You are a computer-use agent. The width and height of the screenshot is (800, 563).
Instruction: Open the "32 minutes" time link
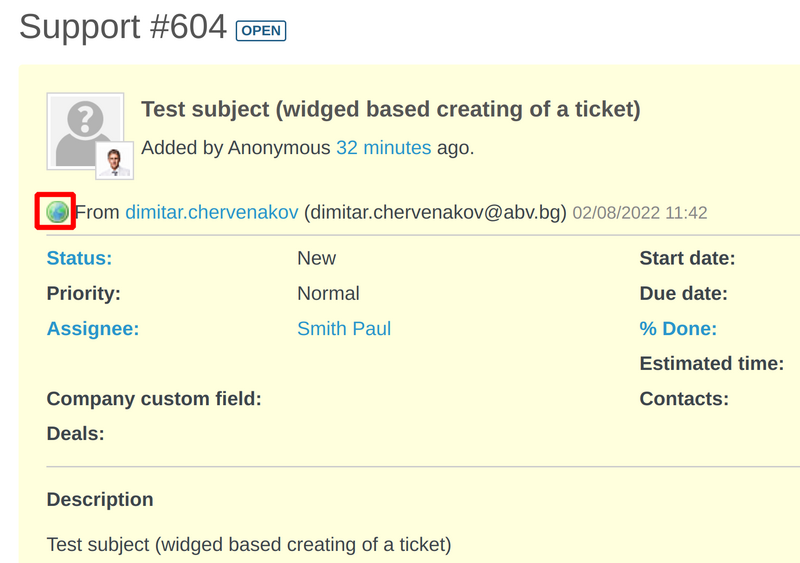383,148
